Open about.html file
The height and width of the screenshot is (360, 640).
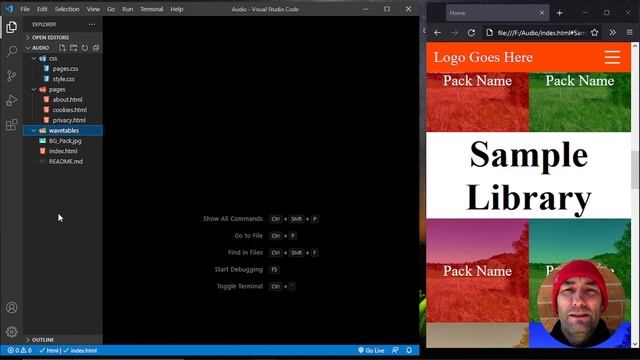click(x=67, y=100)
